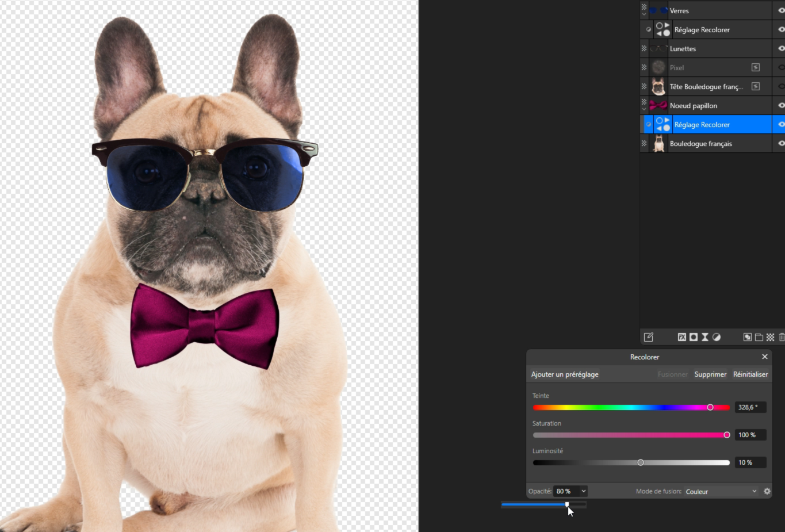Open the blend options gear in Recolorer
This screenshot has width=785, height=532.
point(767,491)
